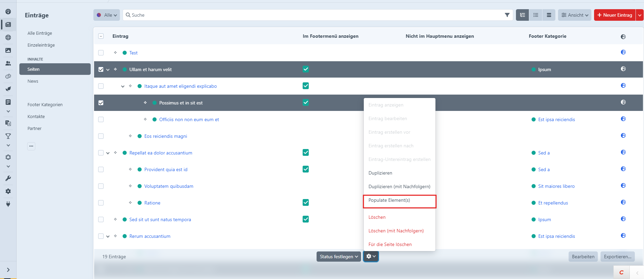The image size is (644, 279).
Task: Choose Populate Element(s) from the menu
Action: 389,200
